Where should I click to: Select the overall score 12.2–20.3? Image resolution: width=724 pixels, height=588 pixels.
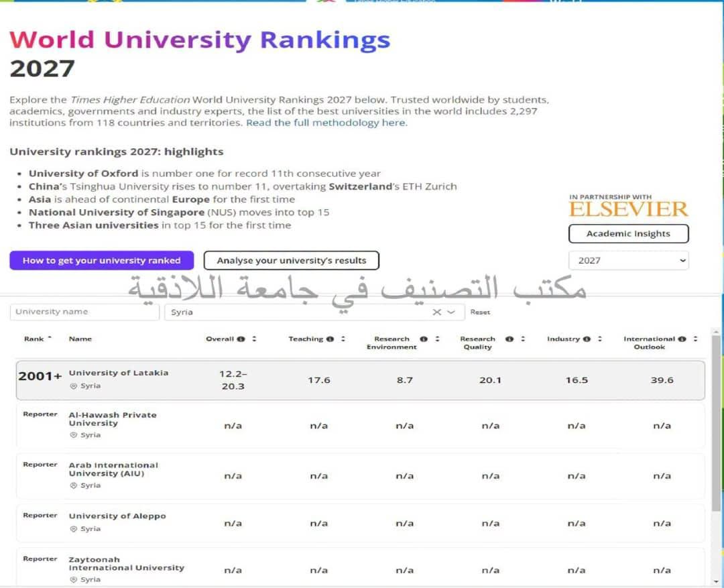pyautogui.click(x=233, y=380)
